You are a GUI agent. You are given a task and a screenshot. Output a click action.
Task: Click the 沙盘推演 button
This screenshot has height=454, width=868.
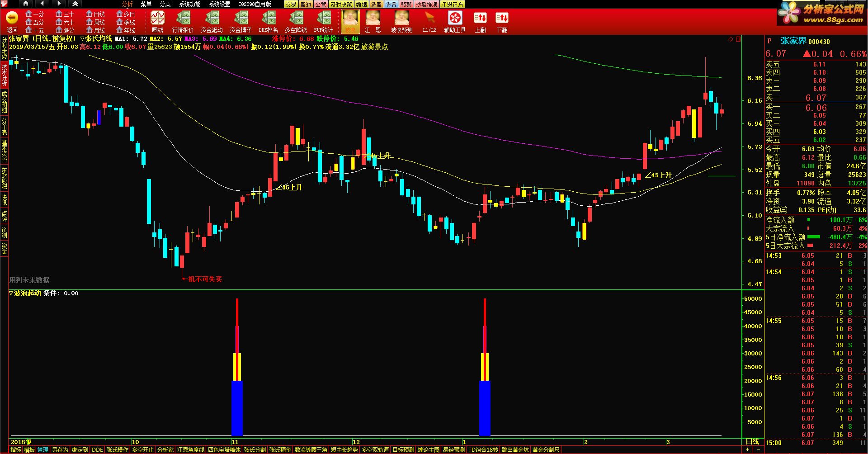pos(426,4)
